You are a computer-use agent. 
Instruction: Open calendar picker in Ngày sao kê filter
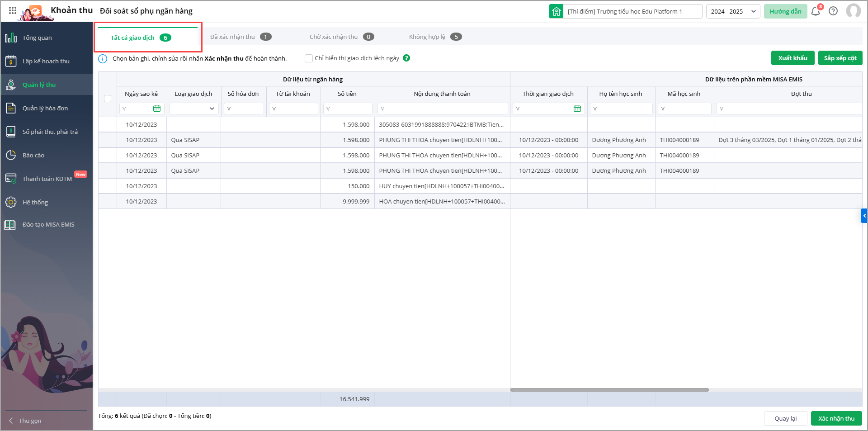point(157,109)
